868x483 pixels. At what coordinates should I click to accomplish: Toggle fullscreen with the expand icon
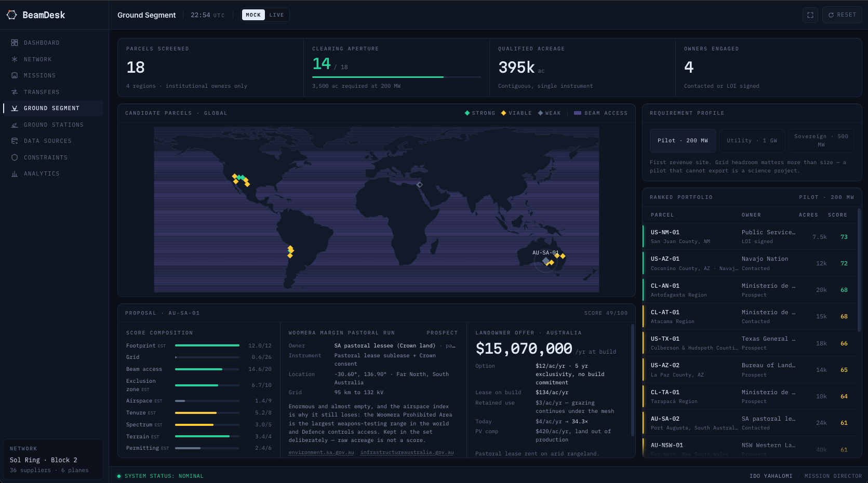(810, 15)
